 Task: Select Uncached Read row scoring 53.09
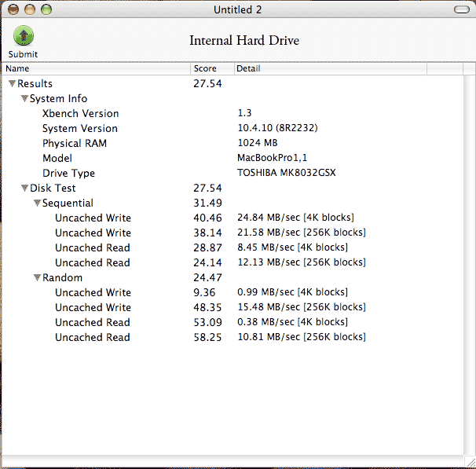pyautogui.click(x=233, y=322)
